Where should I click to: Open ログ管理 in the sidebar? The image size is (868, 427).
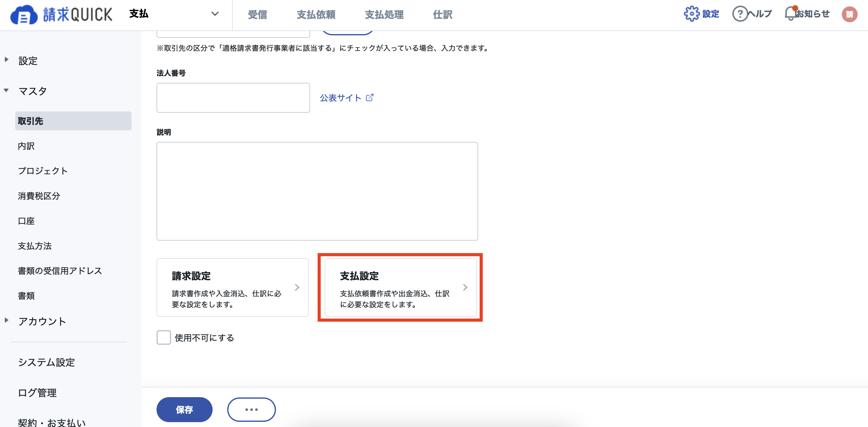pos(37,393)
